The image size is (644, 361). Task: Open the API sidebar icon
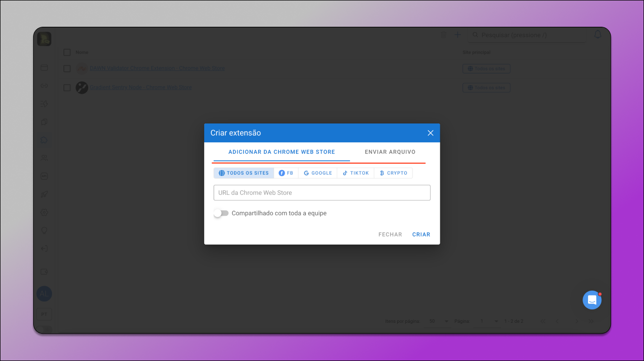pyautogui.click(x=44, y=176)
